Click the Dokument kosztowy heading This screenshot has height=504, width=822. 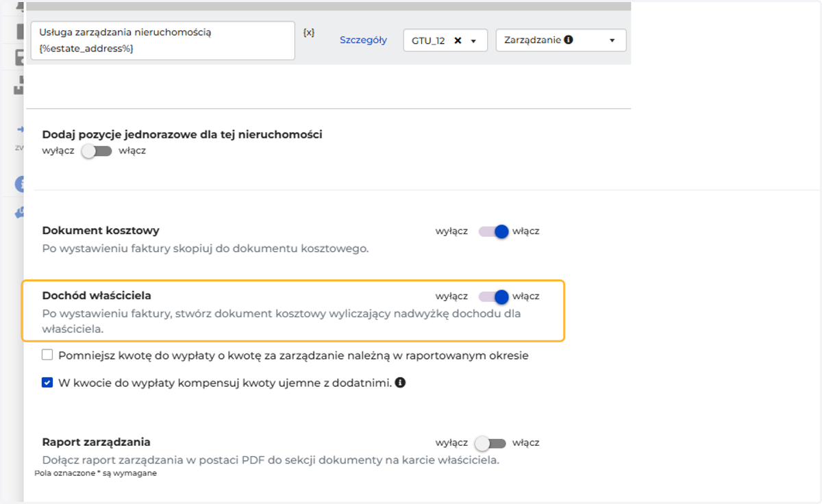coord(101,231)
